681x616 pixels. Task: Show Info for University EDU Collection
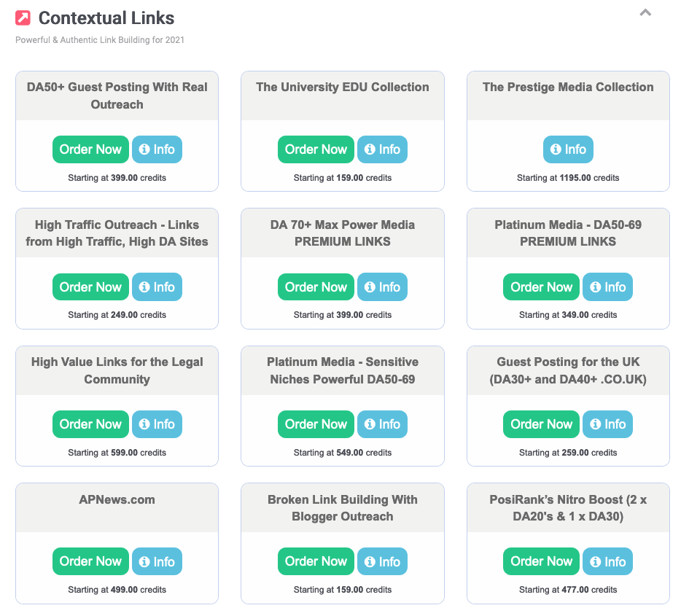[x=382, y=149]
